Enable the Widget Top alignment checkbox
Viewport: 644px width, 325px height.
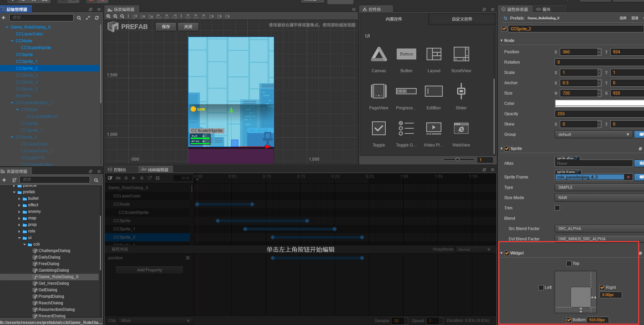(569, 263)
